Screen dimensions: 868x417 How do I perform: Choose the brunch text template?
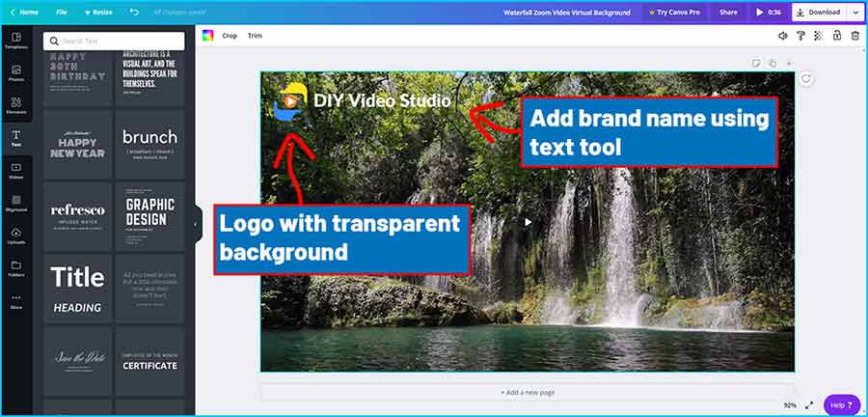pos(150,144)
